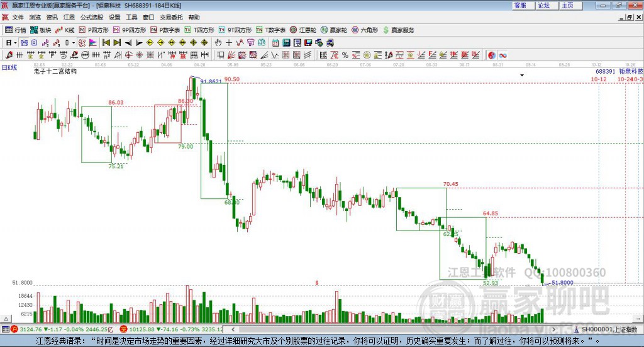
Task: Click the percent sign retracement tool
Action: (345, 55)
